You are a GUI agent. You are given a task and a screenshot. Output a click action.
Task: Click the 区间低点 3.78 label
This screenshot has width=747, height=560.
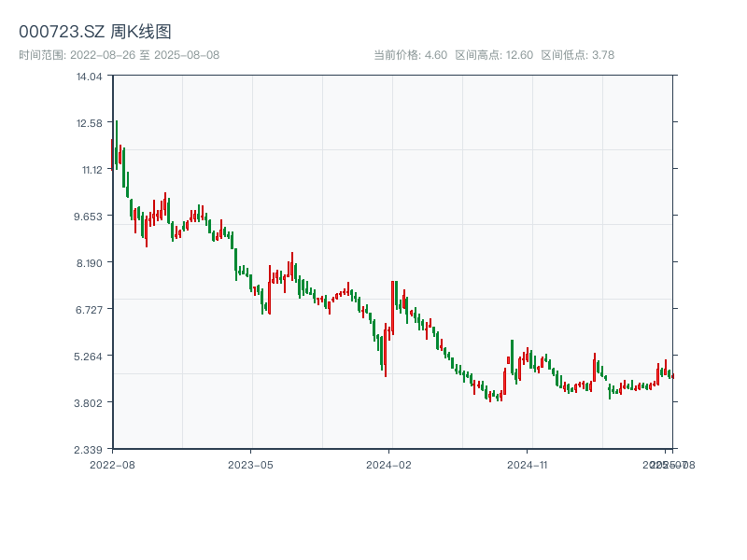(577, 55)
